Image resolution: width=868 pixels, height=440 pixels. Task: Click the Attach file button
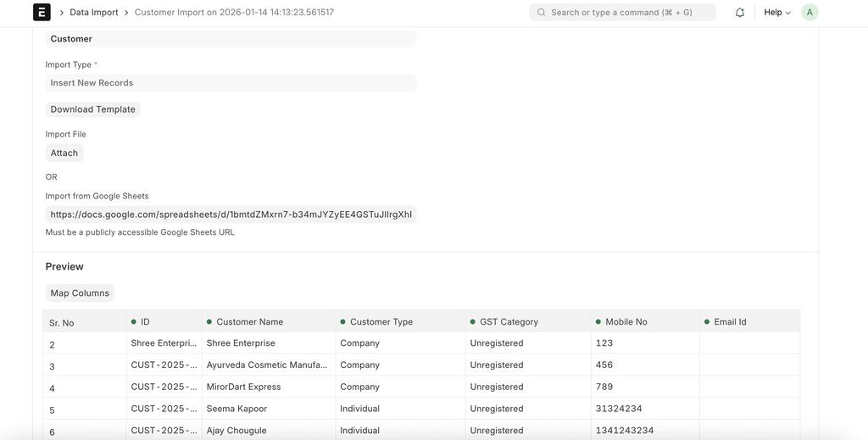(x=64, y=153)
